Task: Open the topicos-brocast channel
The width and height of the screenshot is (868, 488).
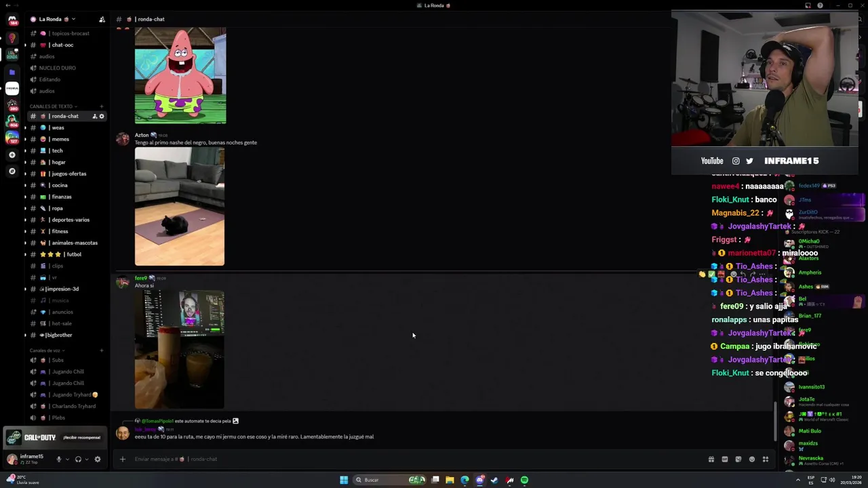Action: click(67, 33)
